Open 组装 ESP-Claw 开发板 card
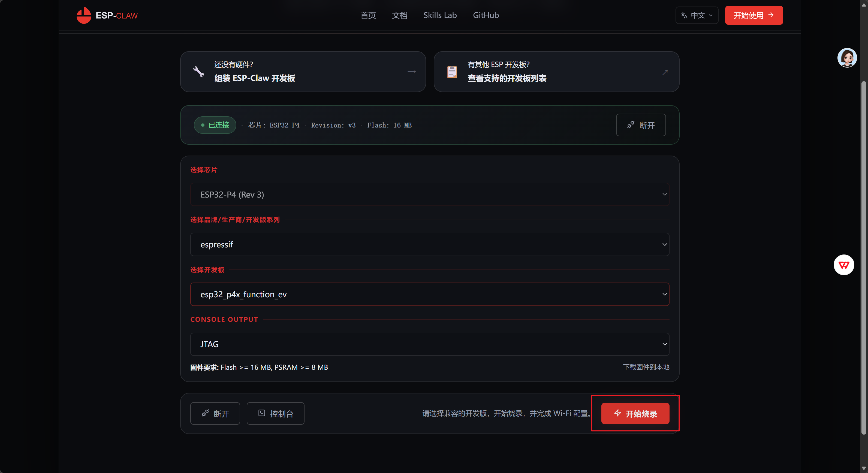Image resolution: width=868 pixels, height=473 pixels. coord(303,72)
